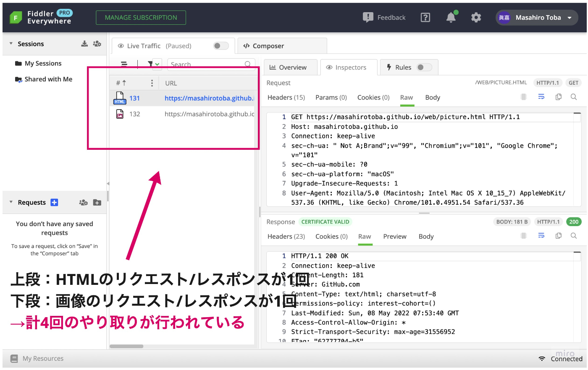Open Response Cookies (0) tab

331,236
